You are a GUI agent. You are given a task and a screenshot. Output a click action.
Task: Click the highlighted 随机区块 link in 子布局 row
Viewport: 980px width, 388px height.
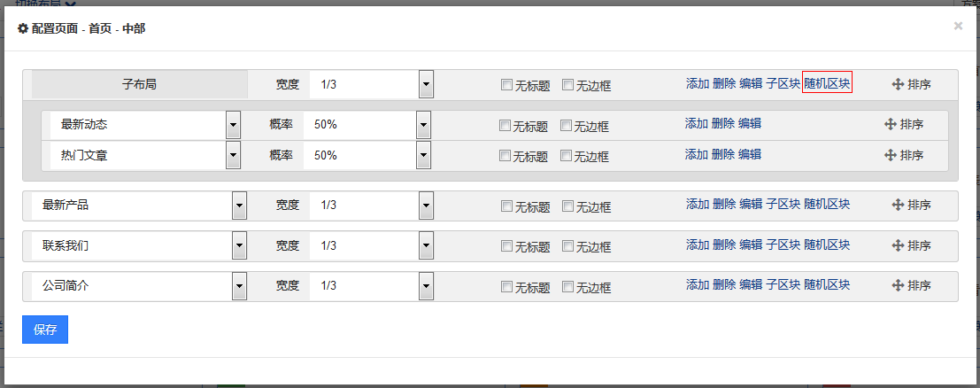[x=828, y=82]
